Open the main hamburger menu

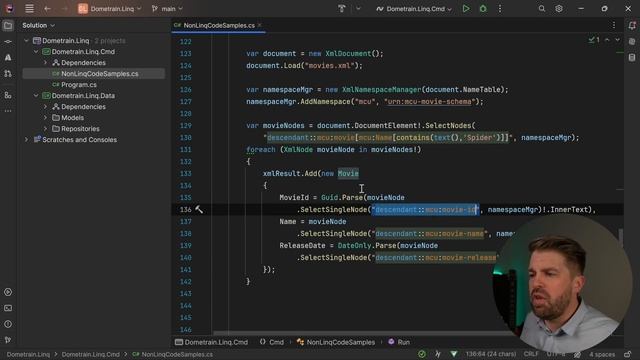click(29, 9)
